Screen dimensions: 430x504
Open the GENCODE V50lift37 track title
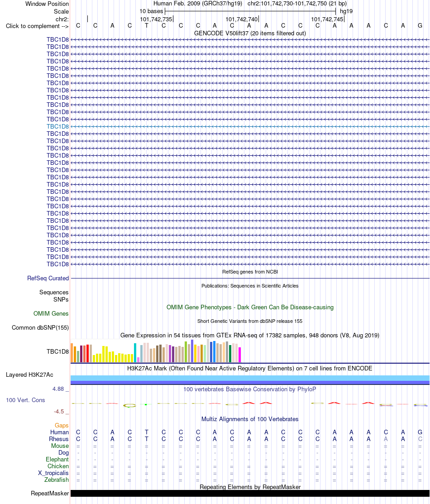(x=250, y=33)
